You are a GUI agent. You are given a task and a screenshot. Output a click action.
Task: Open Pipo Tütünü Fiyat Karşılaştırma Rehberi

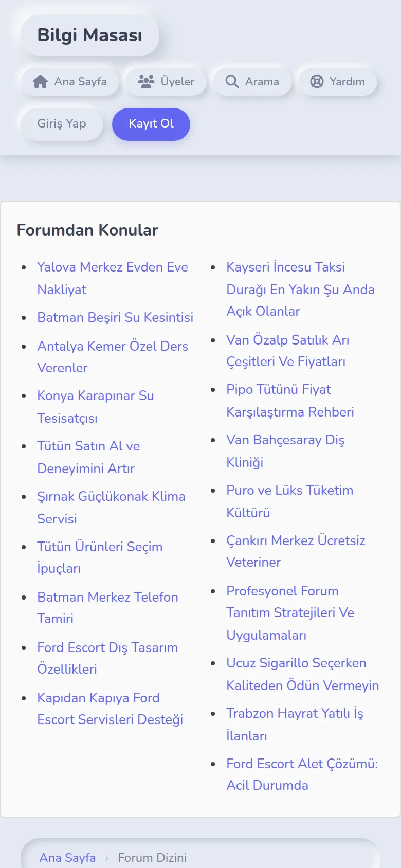pyautogui.click(x=290, y=401)
